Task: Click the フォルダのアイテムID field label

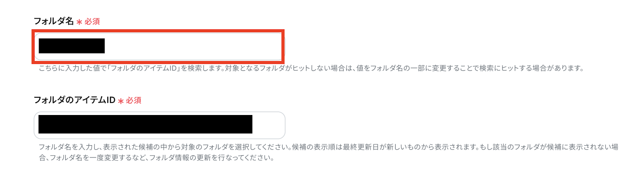Action: (x=74, y=100)
